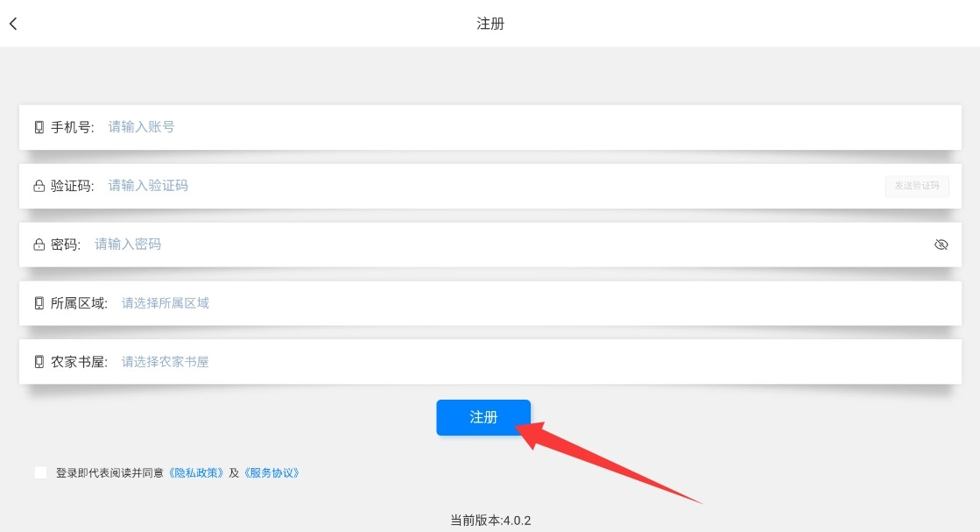Open the 《服务协议》 link

pyautogui.click(x=271, y=473)
